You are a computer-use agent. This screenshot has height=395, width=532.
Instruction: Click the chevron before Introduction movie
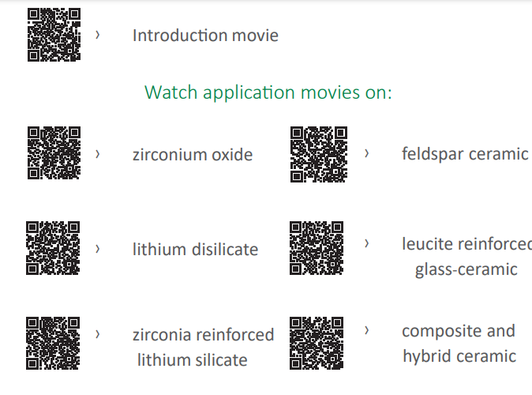click(x=97, y=35)
